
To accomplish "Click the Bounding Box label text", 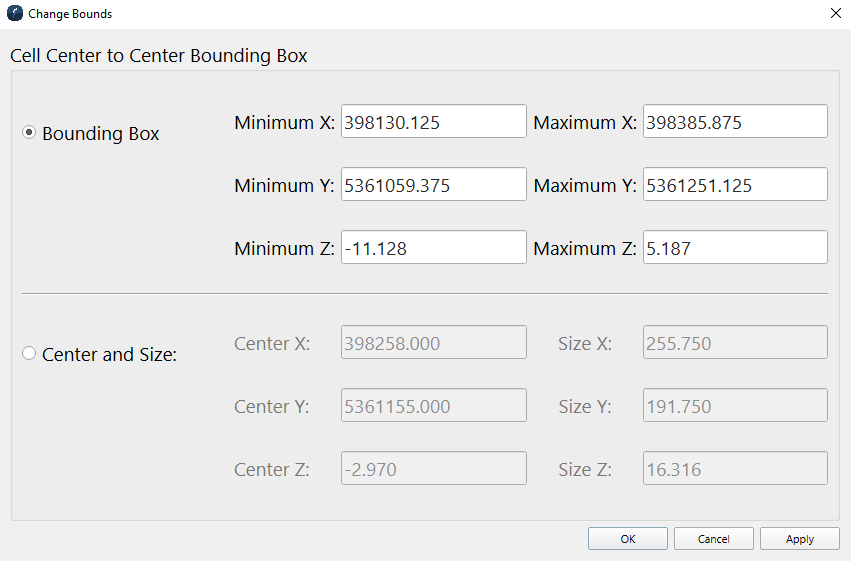I will click(100, 133).
